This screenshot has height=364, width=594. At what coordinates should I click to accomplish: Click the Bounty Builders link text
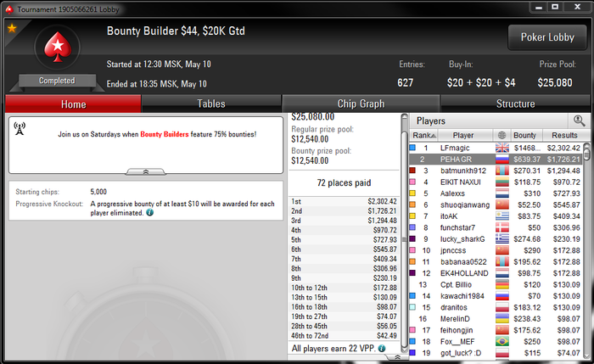[165, 134]
